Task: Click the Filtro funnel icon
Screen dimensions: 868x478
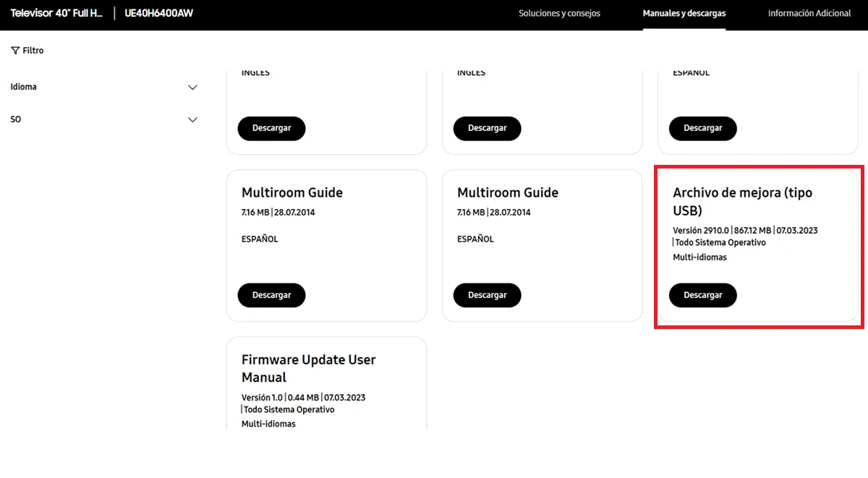Action: pos(15,51)
